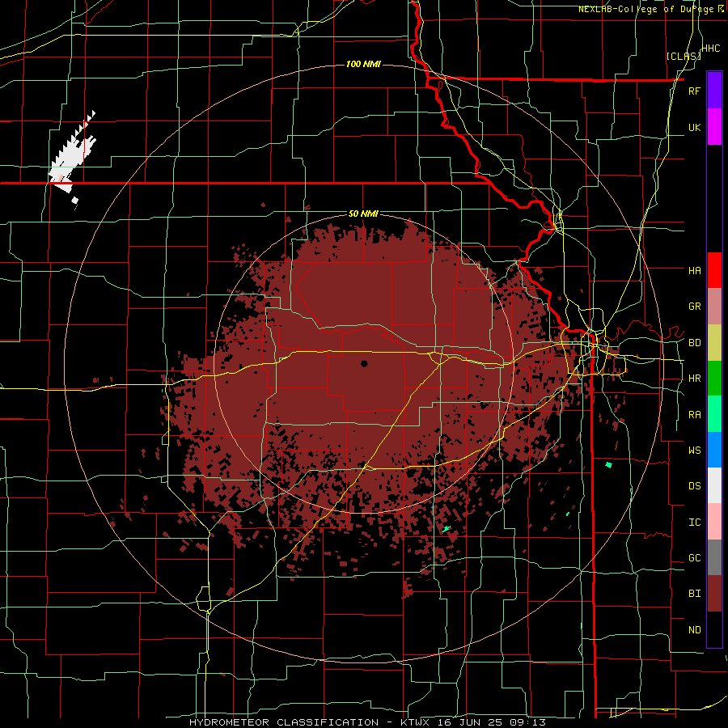Click the ND no data swatch

(714, 629)
